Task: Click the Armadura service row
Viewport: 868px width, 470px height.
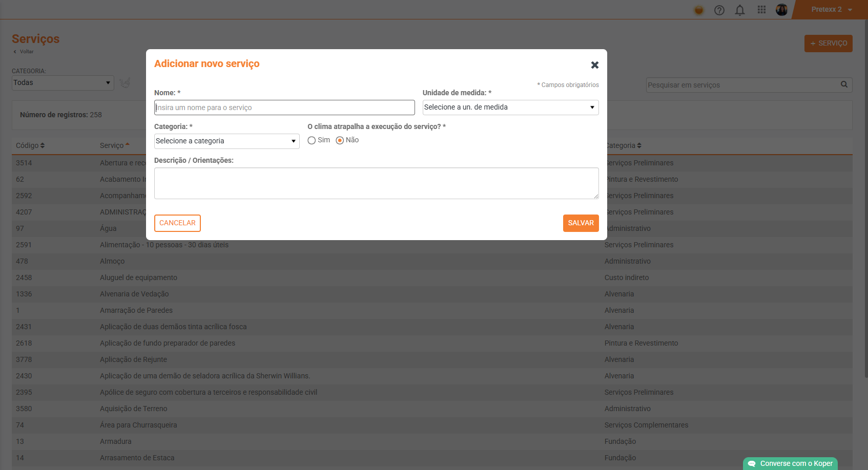Action: (x=432, y=441)
